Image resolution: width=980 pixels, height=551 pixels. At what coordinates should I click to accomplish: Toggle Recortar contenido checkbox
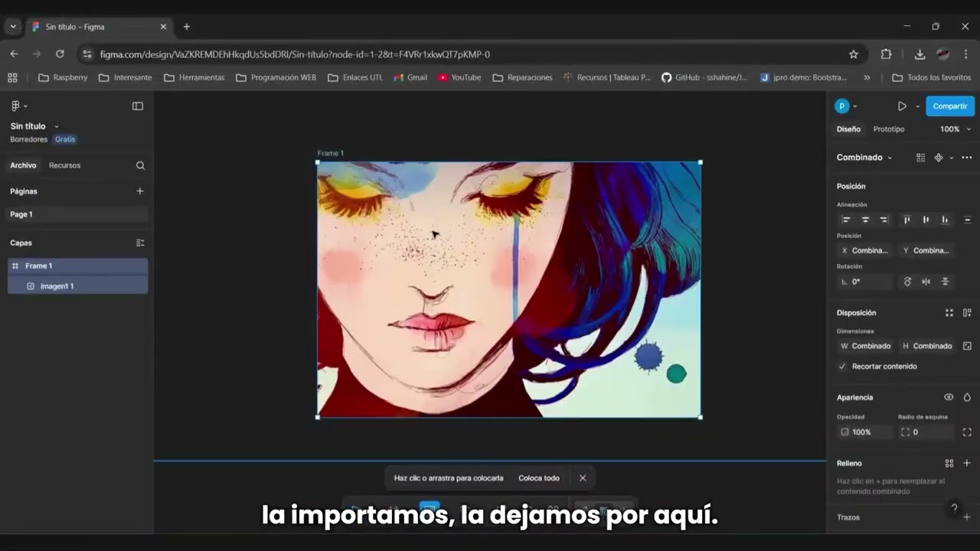(x=842, y=367)
